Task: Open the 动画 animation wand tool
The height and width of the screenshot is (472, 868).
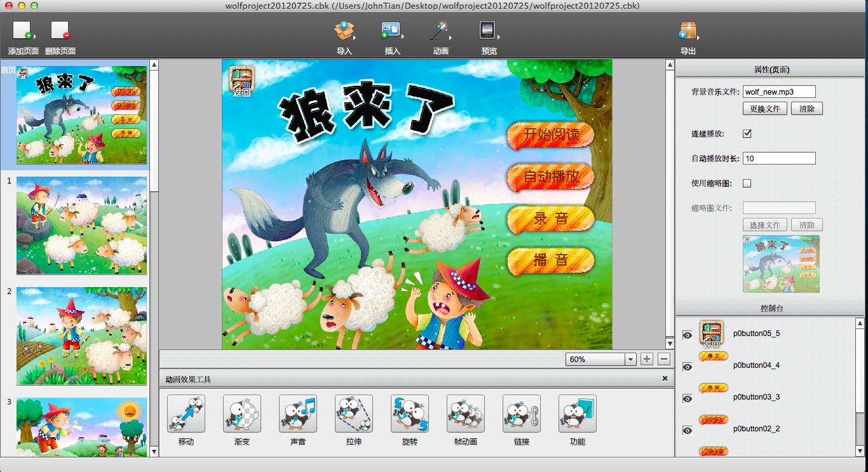Action: pos(440,30)
